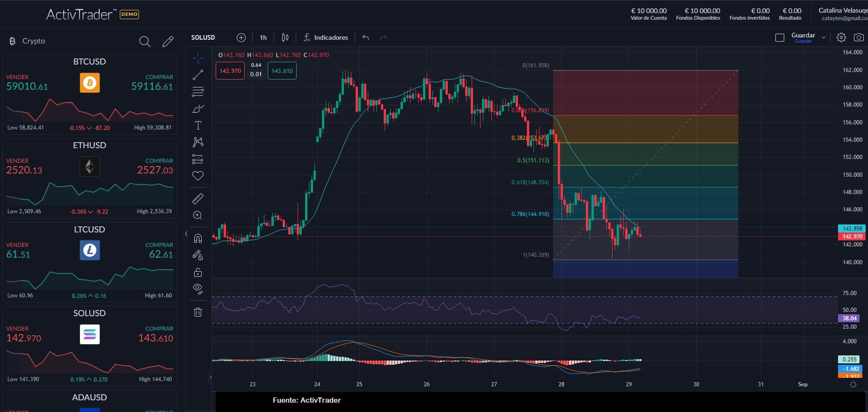The height and width of the screenshot is (412, 868).
Task: Toggle lock all drawing tools
Action: pyautogui.click(x=198, y=272)
